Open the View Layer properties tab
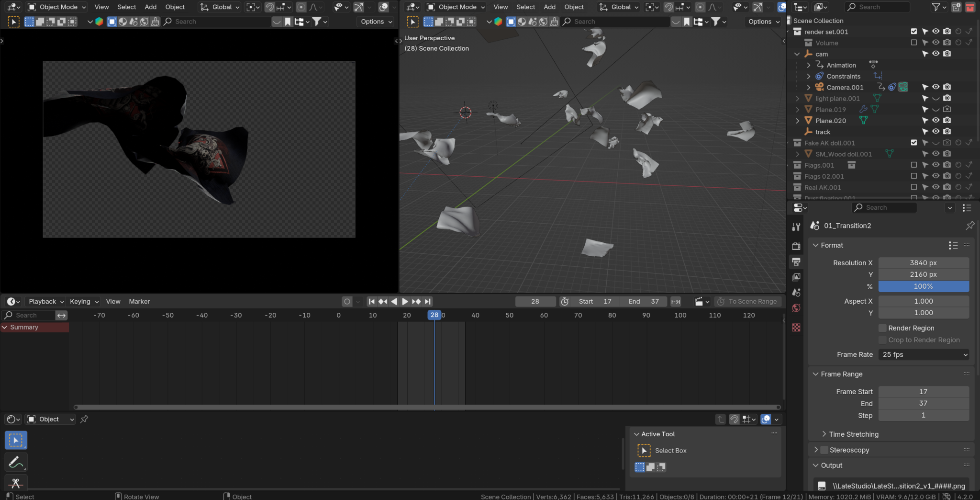This screenshot has width=980, height=500. coord(796,277)
